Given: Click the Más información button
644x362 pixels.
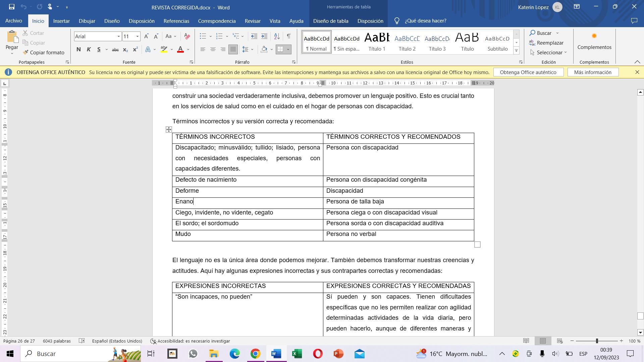Looking at the screenshot, I should (593, 72).
